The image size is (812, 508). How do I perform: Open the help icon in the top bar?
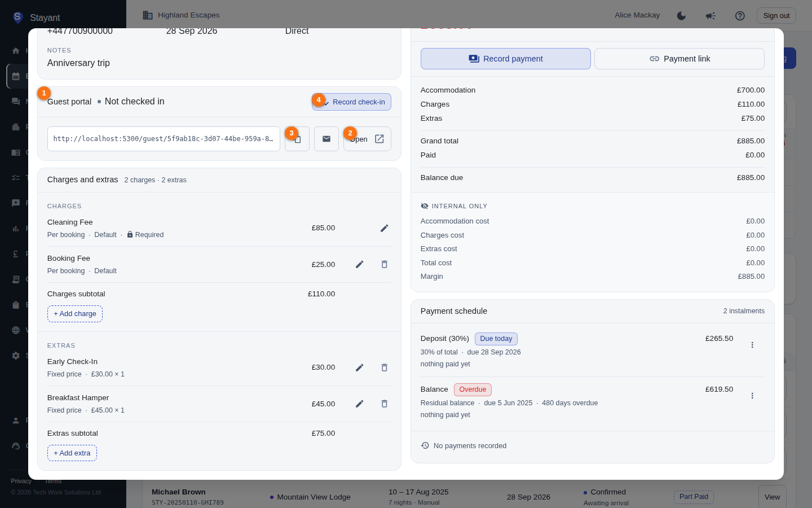[x=740, y=16]
